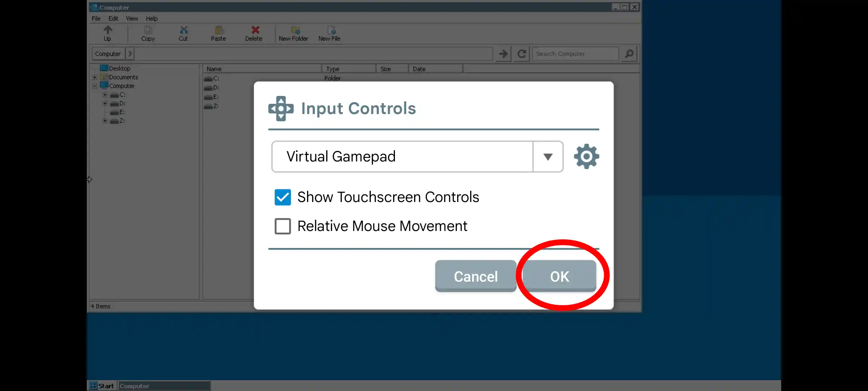The width and height of the screenshot is (868, 391).
Task: Open the Virtual Gamepad dropdown arrow
Action: point(548,157)
